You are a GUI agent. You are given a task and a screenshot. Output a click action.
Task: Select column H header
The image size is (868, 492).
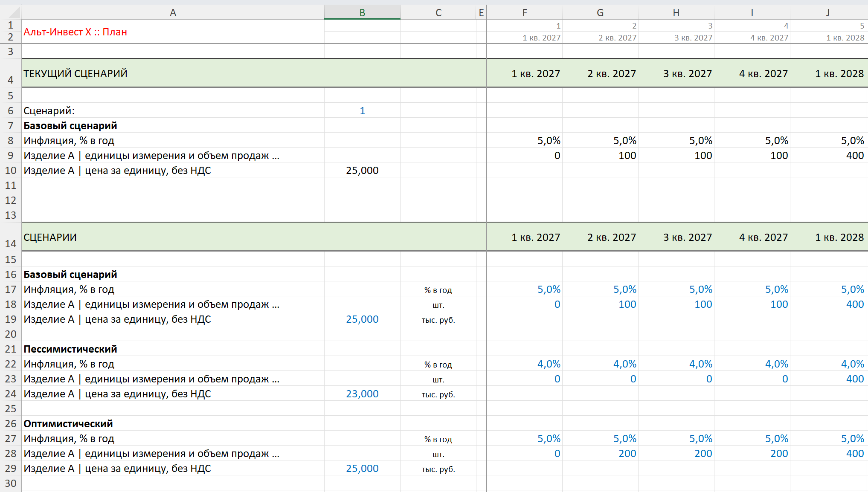coord(676,13)
